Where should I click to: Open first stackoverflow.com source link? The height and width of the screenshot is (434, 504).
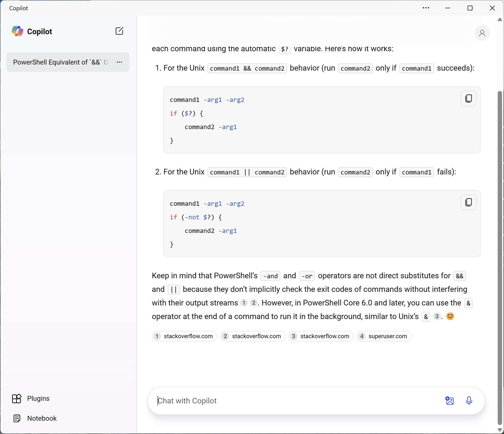pos(185,336)
